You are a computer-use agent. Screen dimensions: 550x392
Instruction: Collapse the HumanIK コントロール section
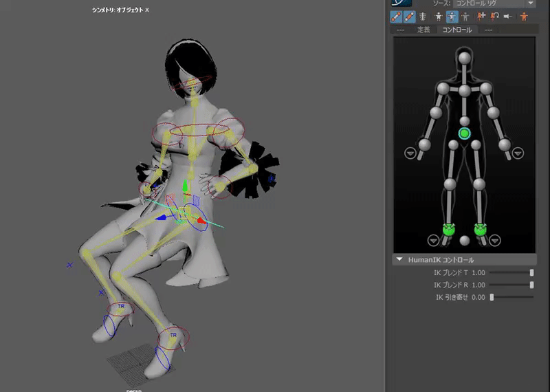(x=399, y=261)
